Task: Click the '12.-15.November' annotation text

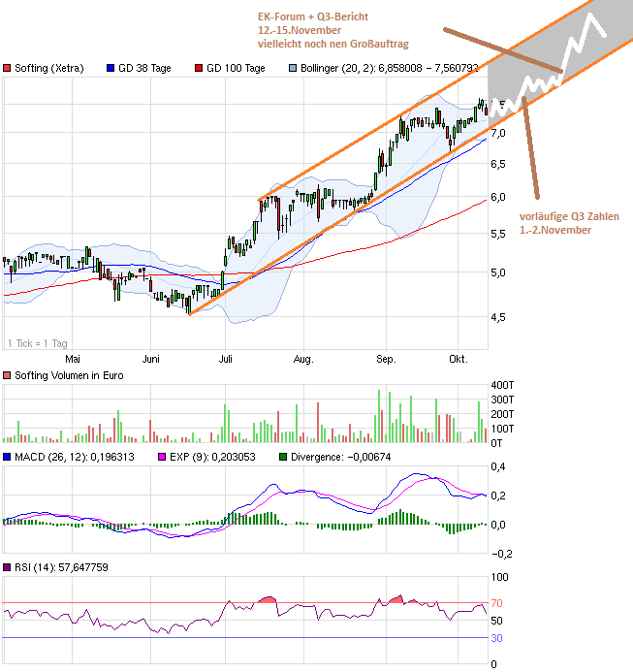Action: click(300, 30)
